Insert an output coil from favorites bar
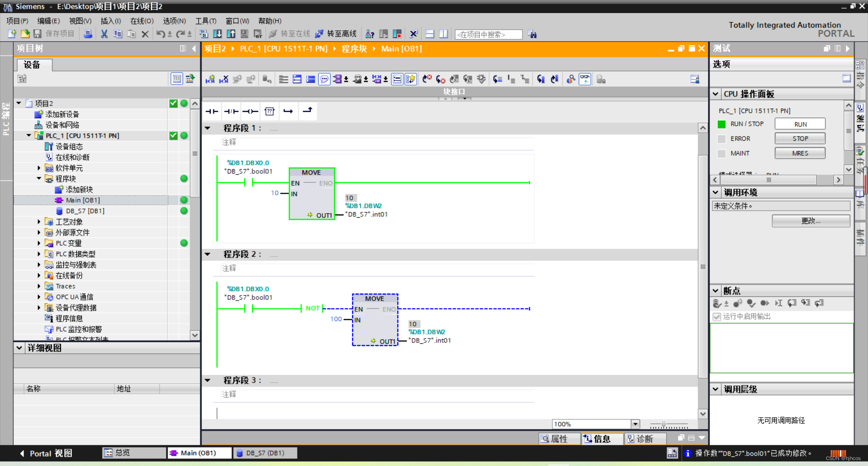The width and height of the screenshot is (868, 466). coord(250,111)
